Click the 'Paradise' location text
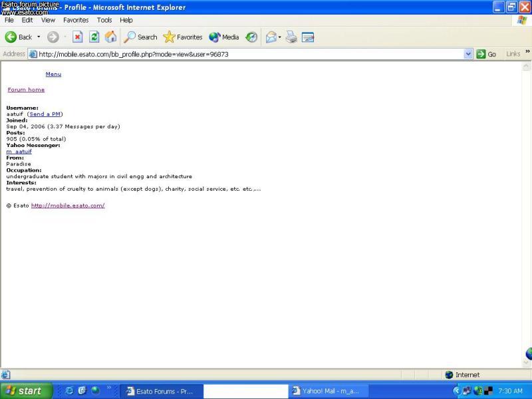Viewport: 532px width, 399px height. pyautogui.click(x=19, y=164)
